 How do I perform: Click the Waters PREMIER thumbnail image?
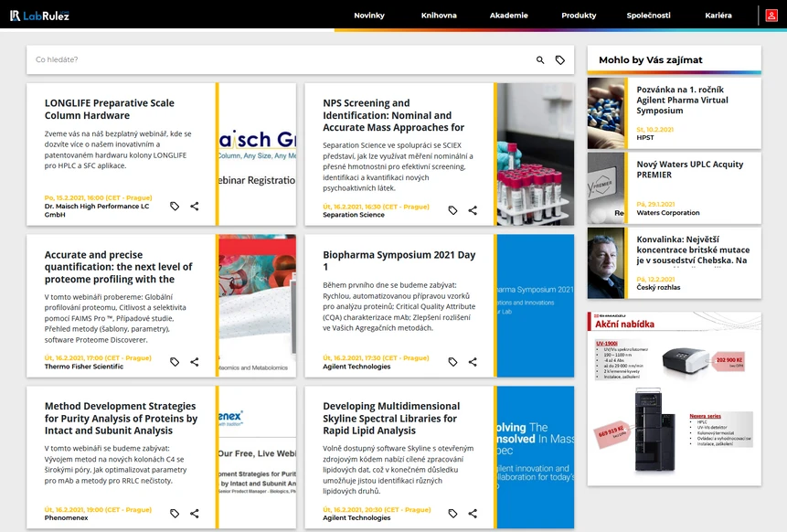606,188
